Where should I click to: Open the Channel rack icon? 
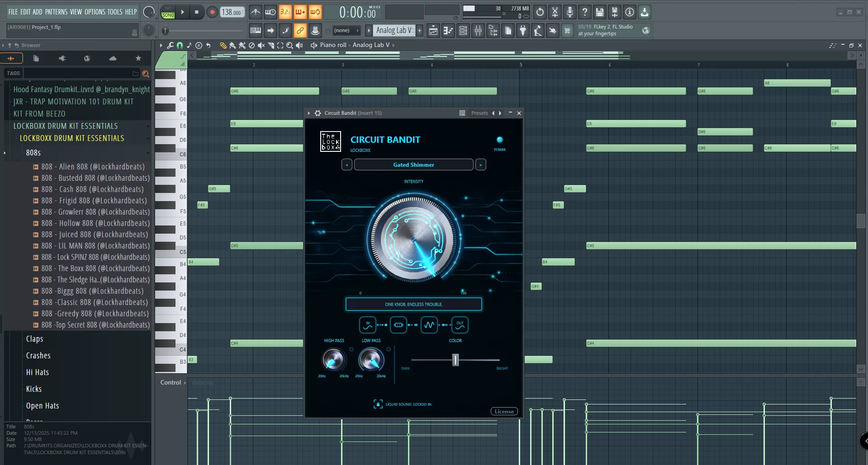tap(463, 31)
